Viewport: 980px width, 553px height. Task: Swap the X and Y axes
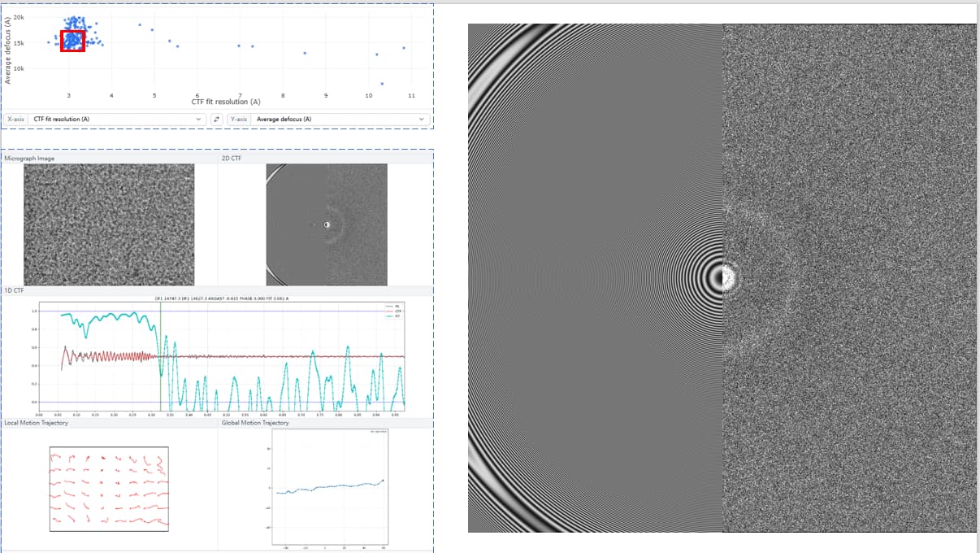[x=217, y=120]
